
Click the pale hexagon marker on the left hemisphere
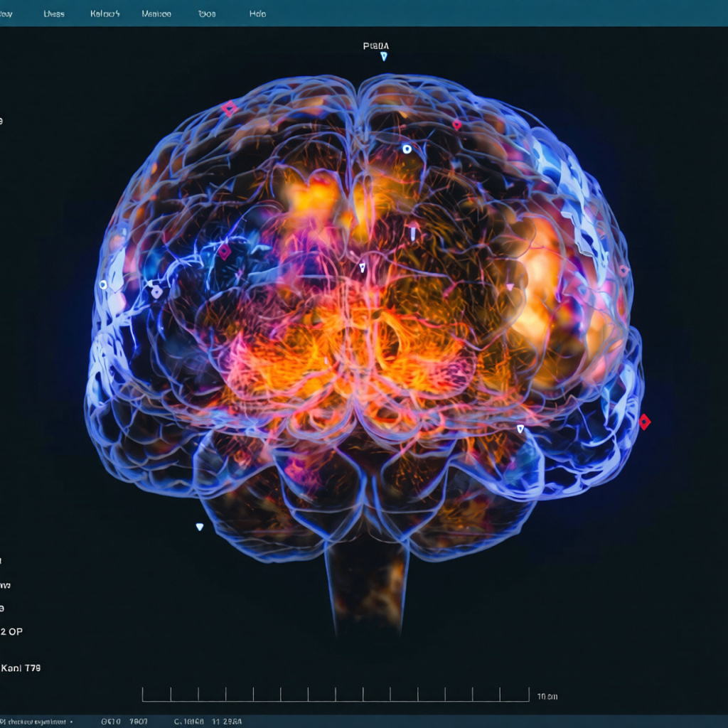tap(157, 291)
